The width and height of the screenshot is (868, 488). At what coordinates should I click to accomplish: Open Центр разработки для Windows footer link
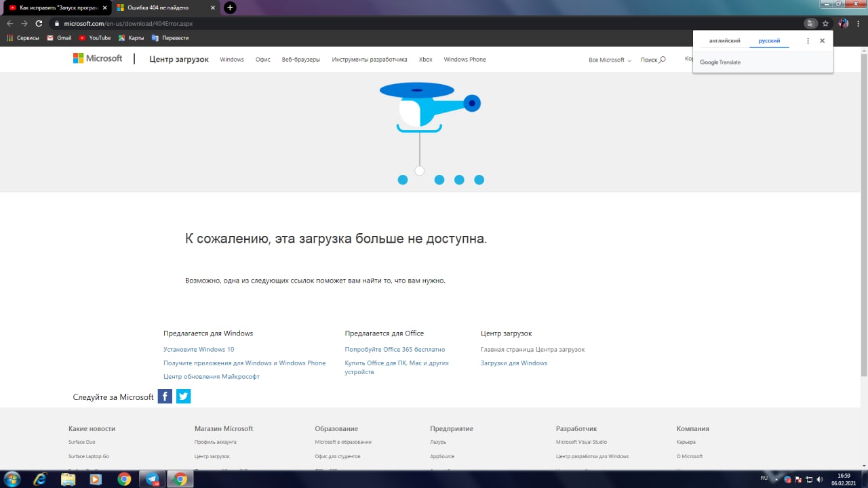[592, 456]
